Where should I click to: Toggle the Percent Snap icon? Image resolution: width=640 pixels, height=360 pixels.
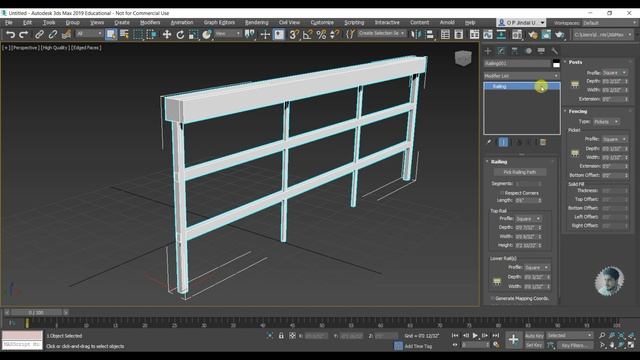coord(321,35)
